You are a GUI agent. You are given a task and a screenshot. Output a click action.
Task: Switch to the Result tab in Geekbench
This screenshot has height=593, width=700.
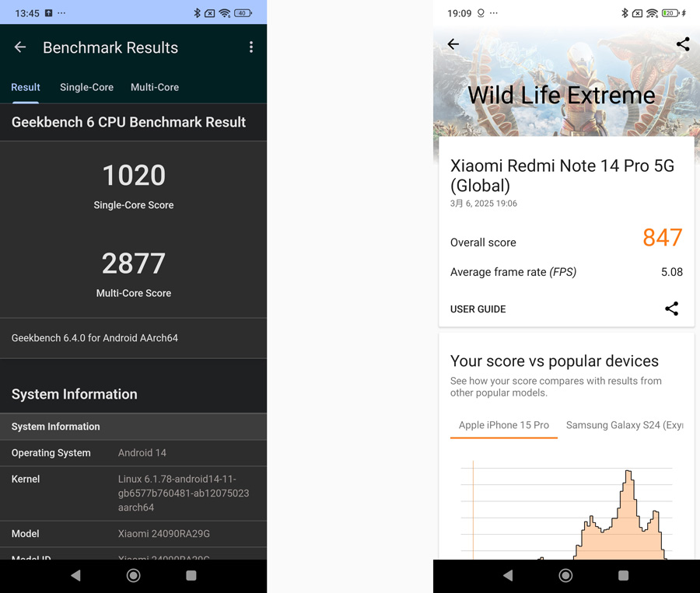tap(26, 87)
